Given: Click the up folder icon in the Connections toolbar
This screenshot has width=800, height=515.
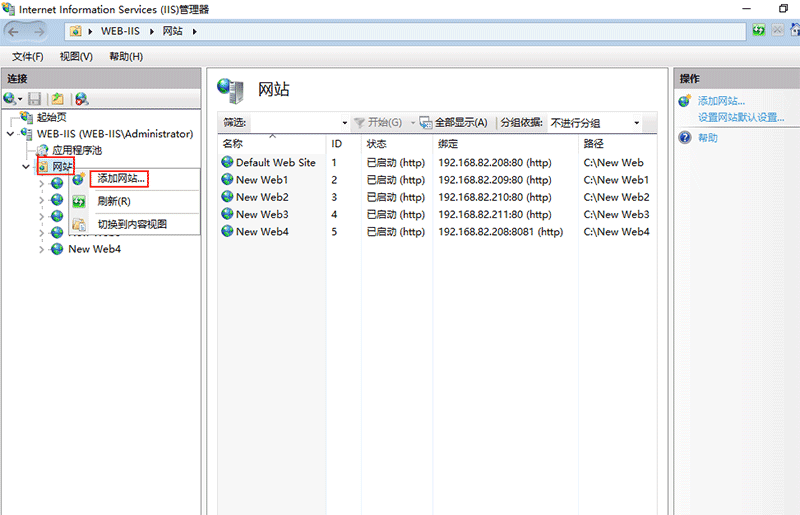Looking at the screenshot, I should coord(58,99).
